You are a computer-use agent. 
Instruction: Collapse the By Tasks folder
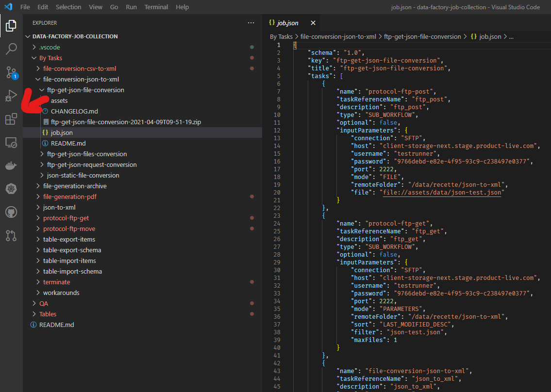coord(50,58)
